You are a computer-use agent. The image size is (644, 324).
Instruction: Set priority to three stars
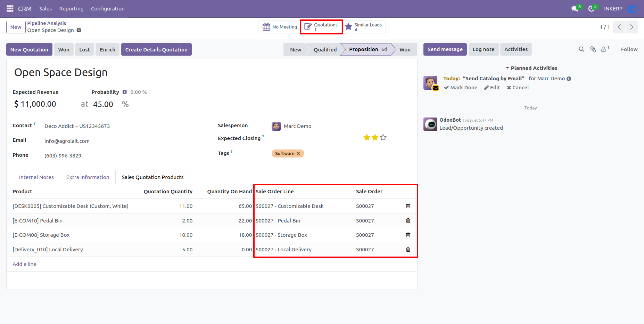(x=383, y=137)
